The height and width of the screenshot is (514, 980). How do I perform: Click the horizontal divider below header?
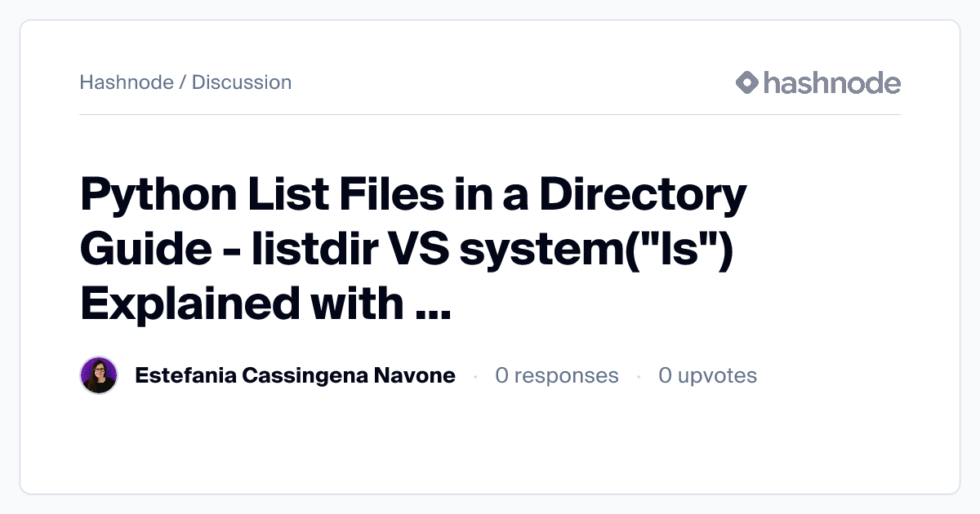pos(490,114)
